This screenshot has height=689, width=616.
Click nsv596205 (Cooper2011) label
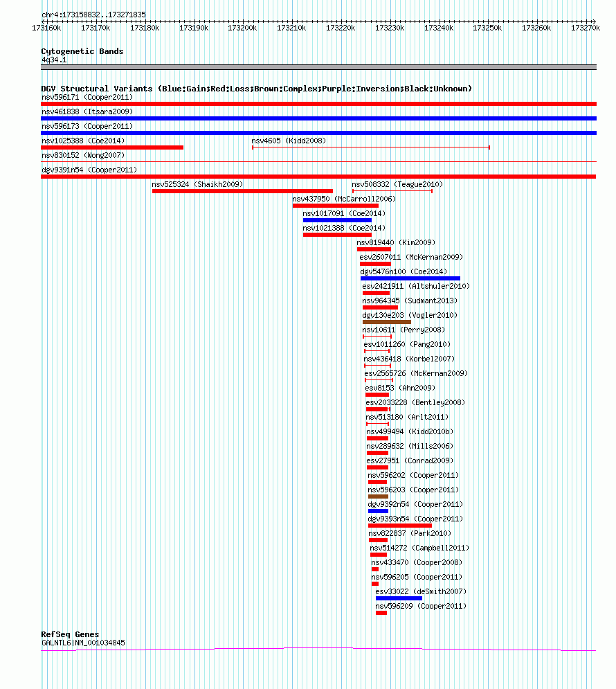coord(417,576)
